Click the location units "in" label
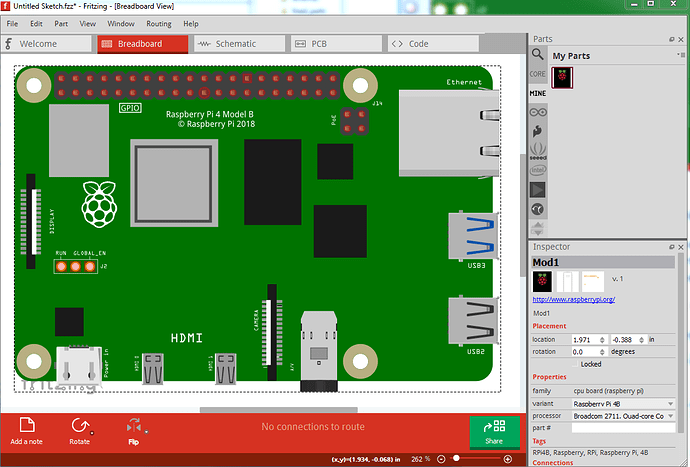690x467 pixels. (652, 339)
